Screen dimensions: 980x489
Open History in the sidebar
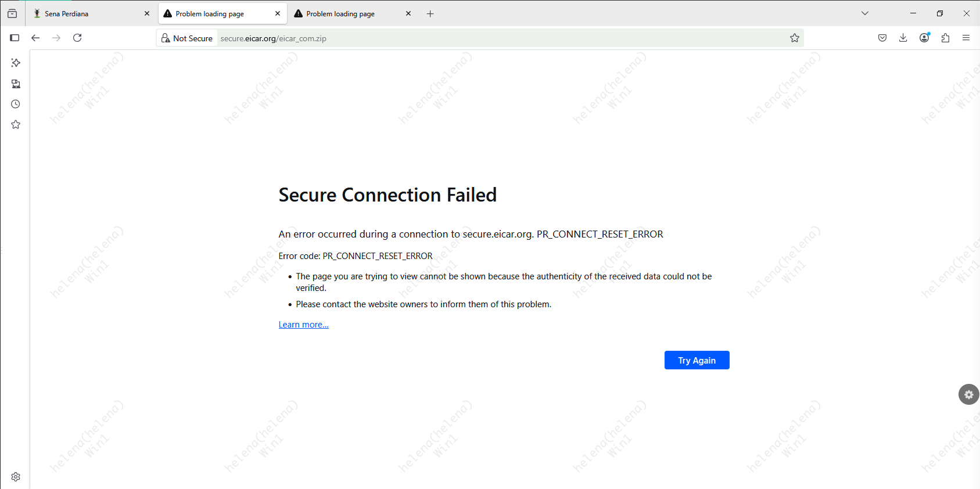coord(16,105)
